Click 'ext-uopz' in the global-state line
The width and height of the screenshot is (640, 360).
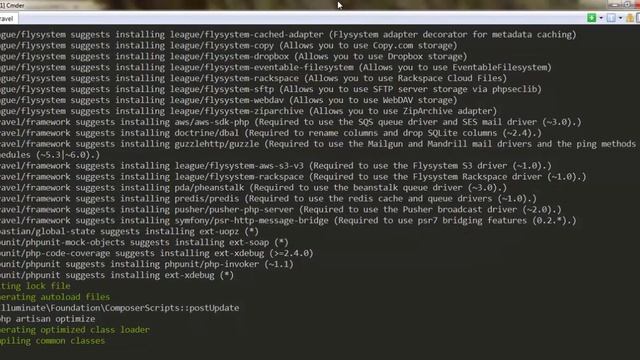coord(219,232)
